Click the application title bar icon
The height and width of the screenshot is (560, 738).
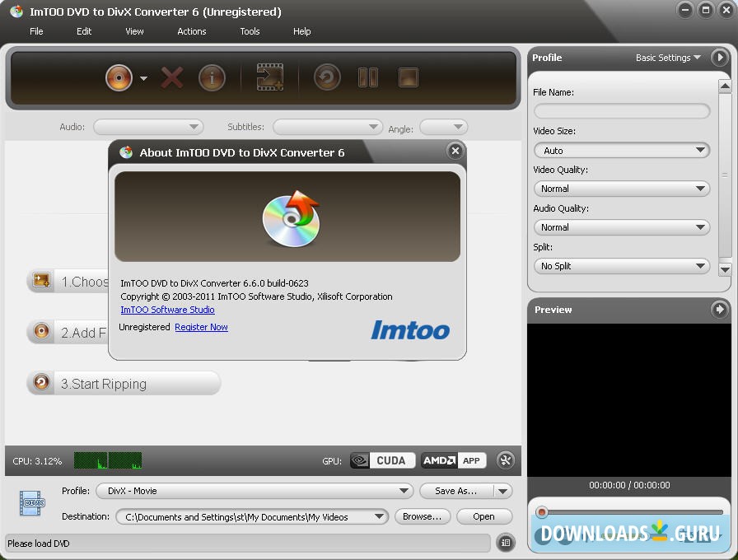(x=16, y=12)
